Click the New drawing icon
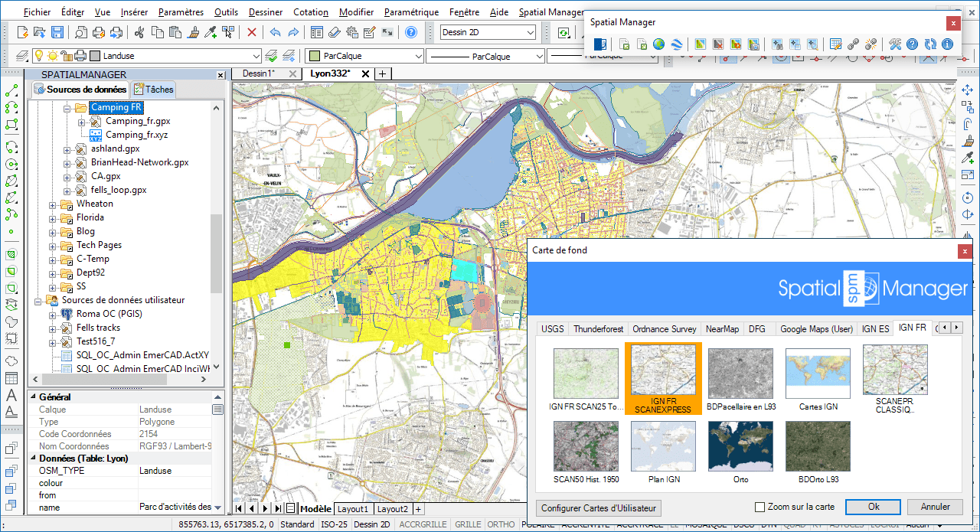This screenshot has height=532, width=980. click(22, 32)
